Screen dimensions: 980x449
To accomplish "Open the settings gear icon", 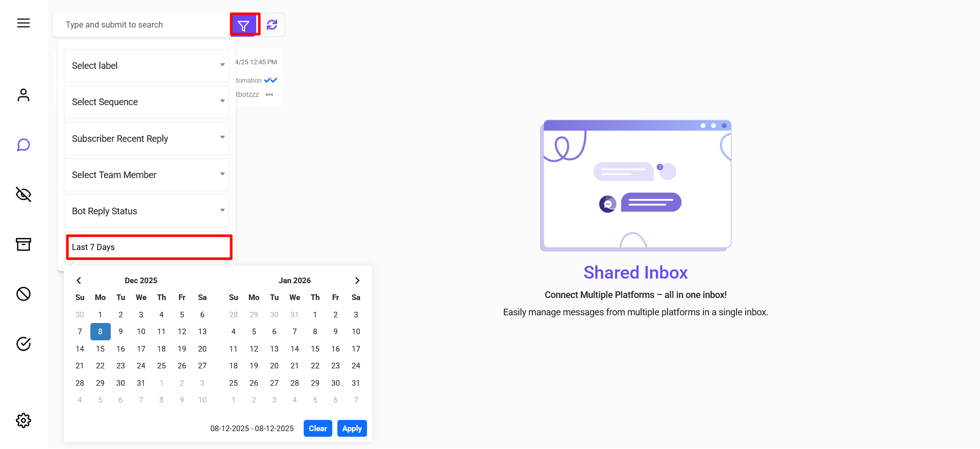I will click(23, 420).
